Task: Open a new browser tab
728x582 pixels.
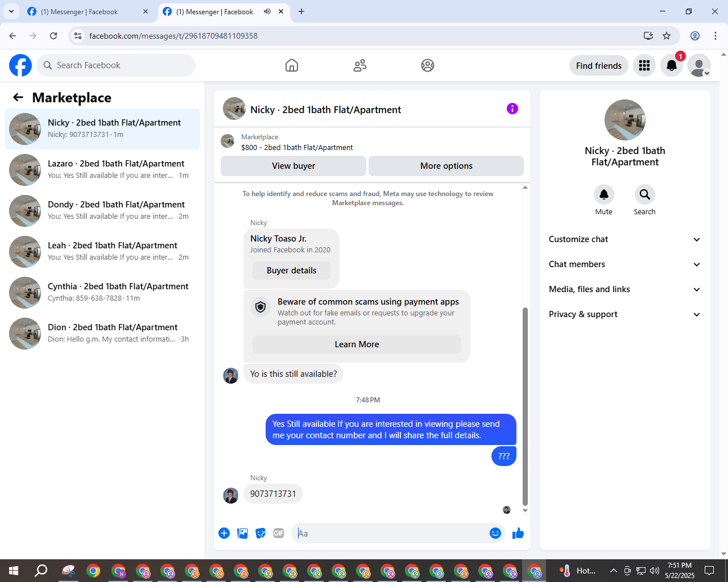Action: 301,11
